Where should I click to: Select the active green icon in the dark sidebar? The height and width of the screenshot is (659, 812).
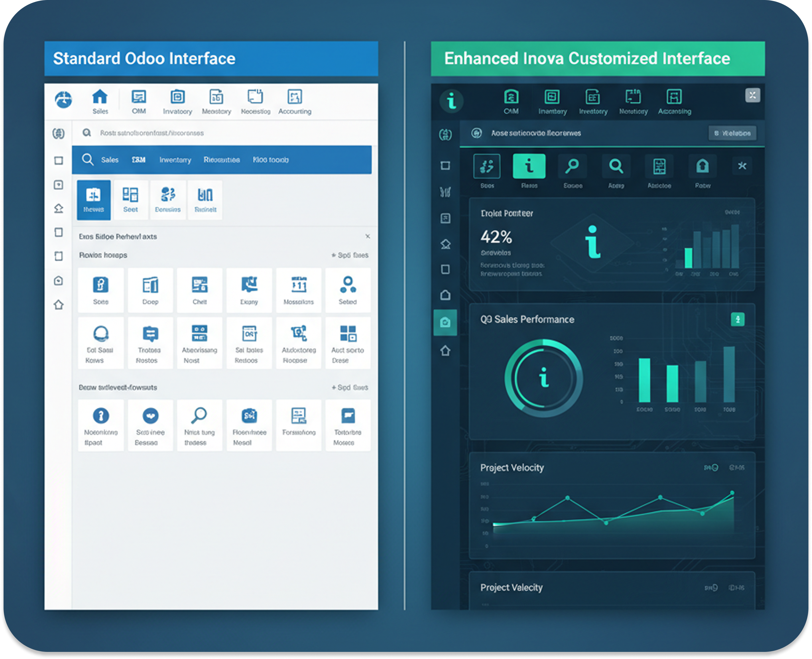point(445,322)
